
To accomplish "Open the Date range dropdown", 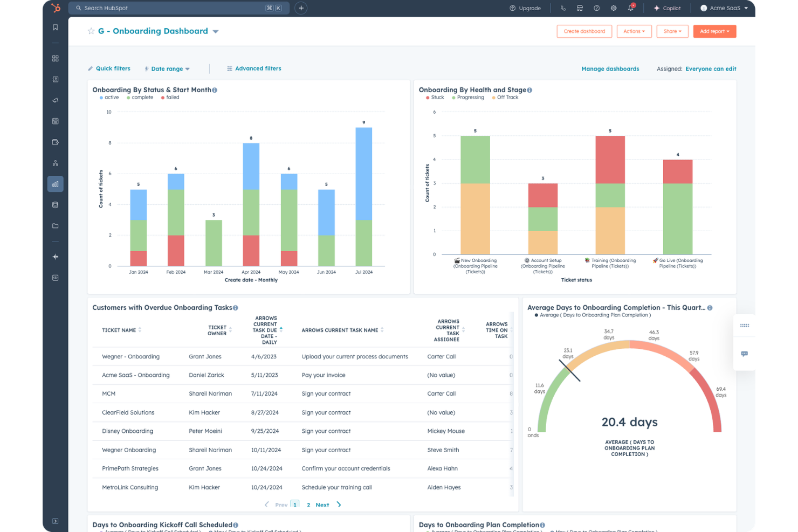I will point(167,69).
